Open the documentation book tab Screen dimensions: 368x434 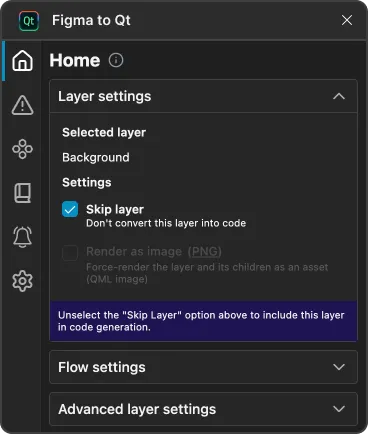click(x=22, y=193)
